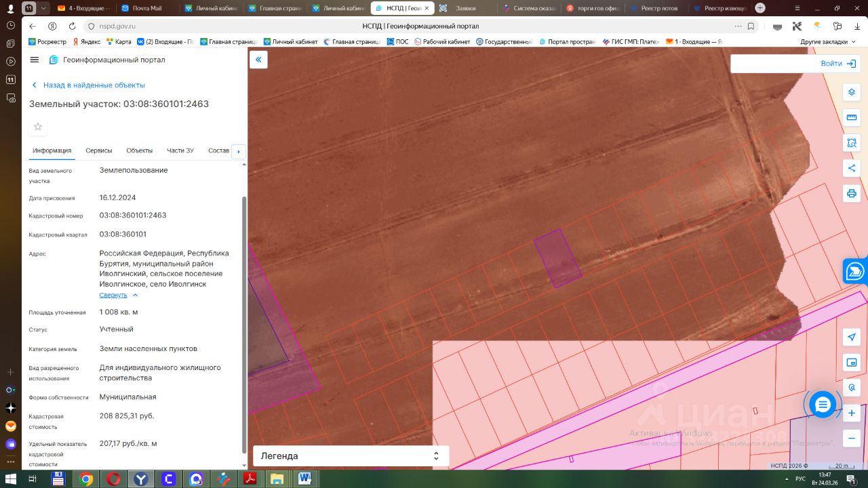The image size is (868, 488).
Task: Center map on my location
Action: (x=852, y=338)
